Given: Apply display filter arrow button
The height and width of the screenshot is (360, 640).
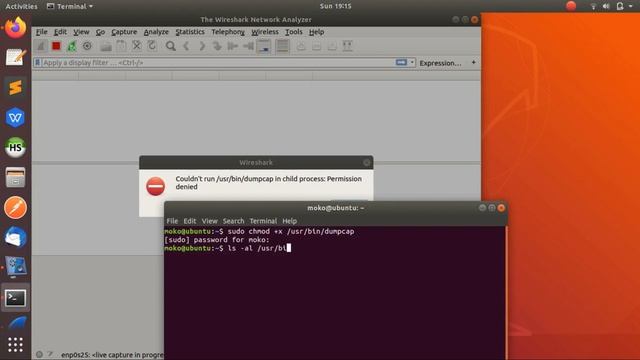Looking at the screenshot, I should tap(401, 62).
